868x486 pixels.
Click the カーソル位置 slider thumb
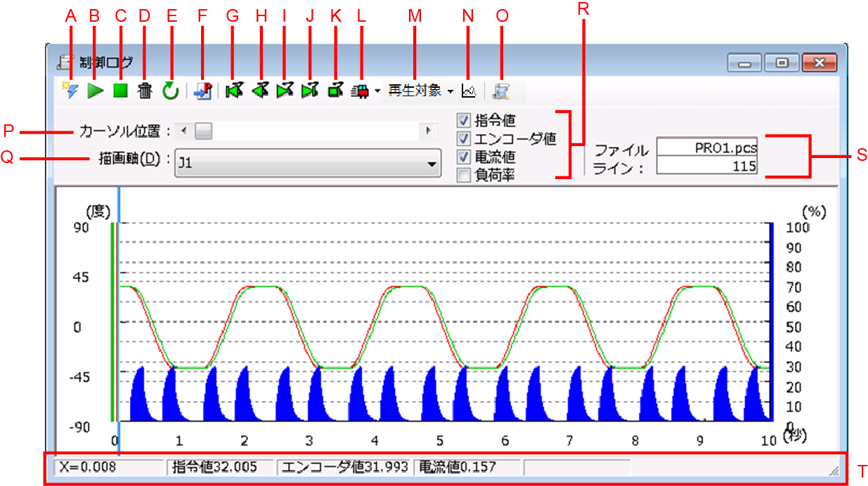(x=203, y=131)
